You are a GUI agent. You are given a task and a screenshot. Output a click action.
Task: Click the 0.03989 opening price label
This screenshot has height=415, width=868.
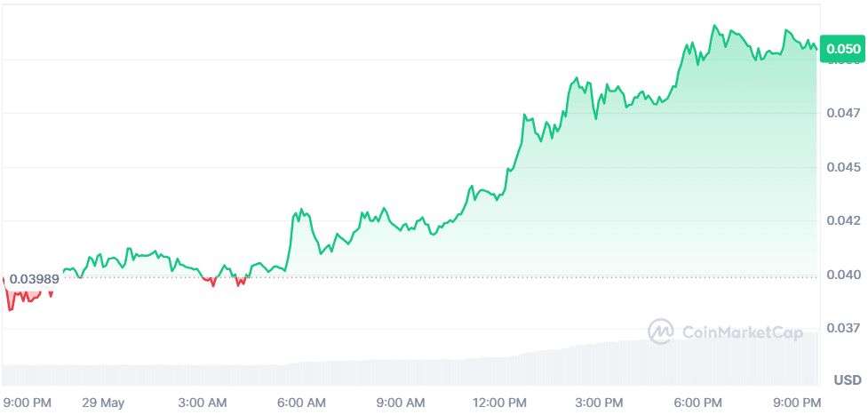35,279
